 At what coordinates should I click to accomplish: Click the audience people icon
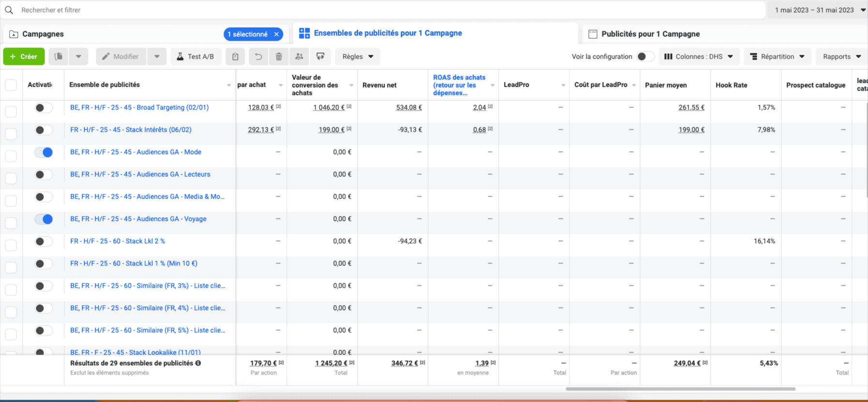[299, 56]
